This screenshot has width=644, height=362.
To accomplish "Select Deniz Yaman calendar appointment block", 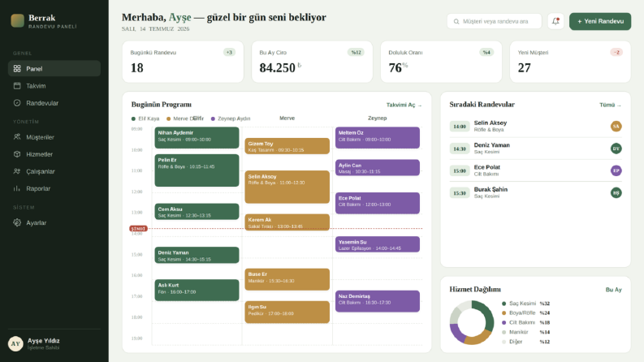I will tap(197, 255).
